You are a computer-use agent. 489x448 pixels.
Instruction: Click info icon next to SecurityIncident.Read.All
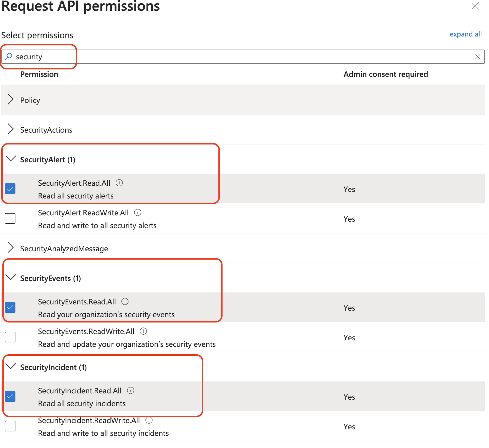tap(131, 390)
